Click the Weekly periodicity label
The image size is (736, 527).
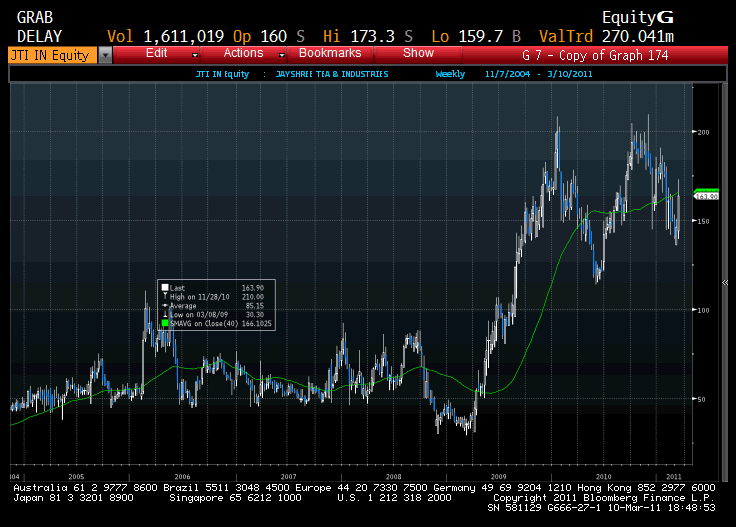pos(450,74)
